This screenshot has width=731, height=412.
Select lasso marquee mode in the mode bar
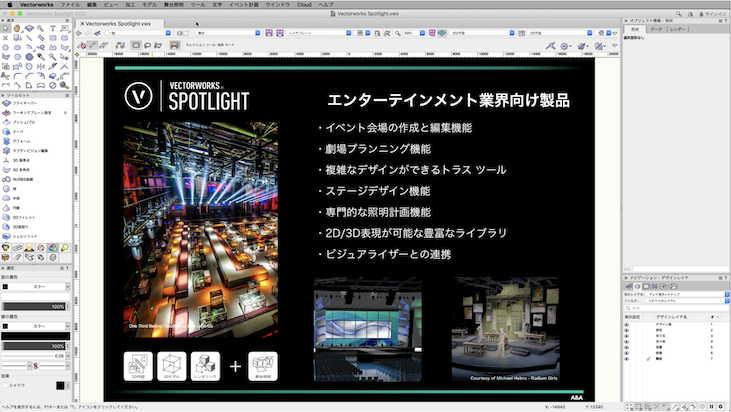click(x=147, y=45)
